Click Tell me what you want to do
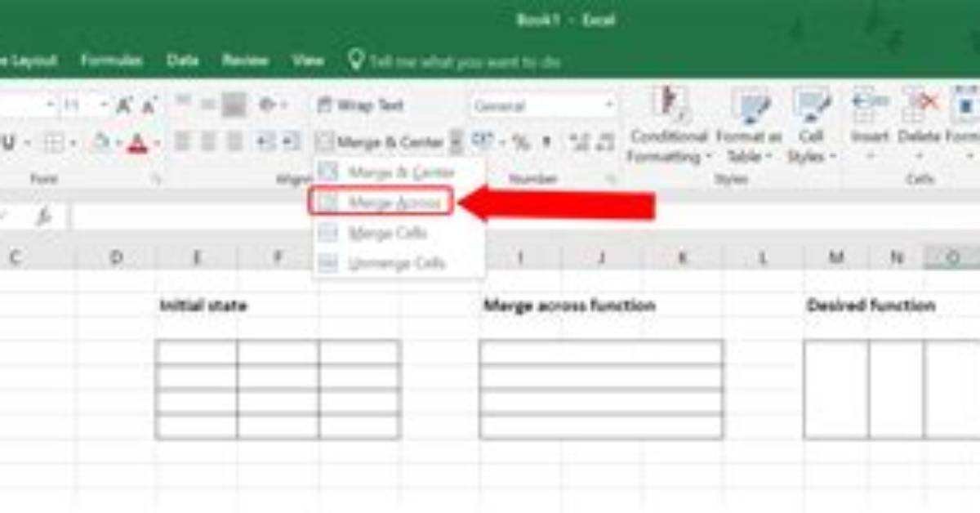The image size is (980, 513). pos(455,61)
